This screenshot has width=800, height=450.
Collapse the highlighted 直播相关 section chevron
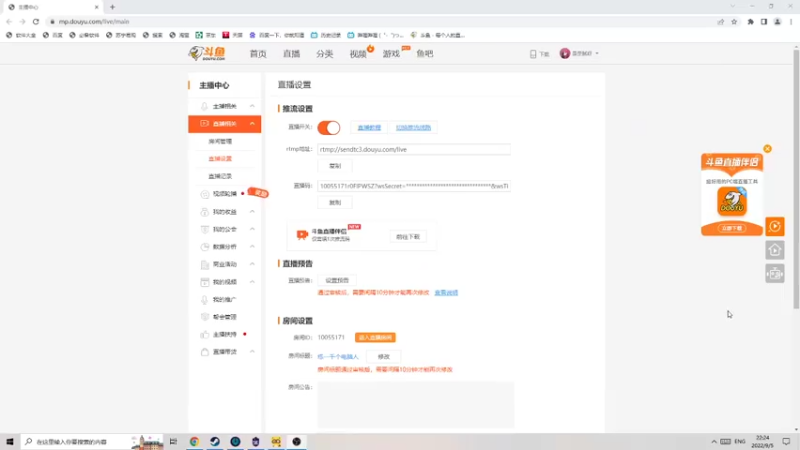coord(252,123)
